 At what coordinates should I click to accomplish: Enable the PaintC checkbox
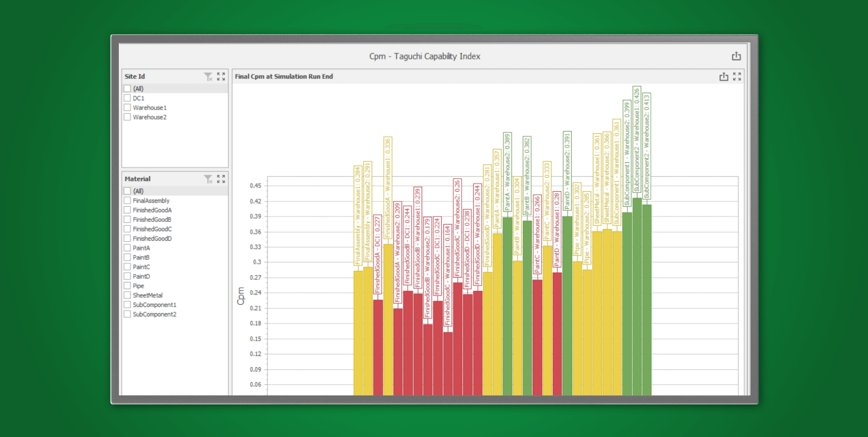[127, 267]
